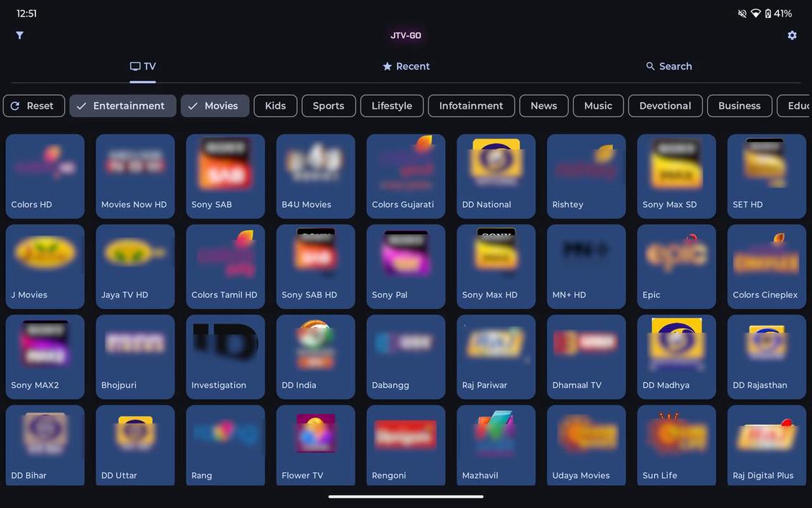
Task: Open the Raj Pariwar channel
Action: point(496,356)
